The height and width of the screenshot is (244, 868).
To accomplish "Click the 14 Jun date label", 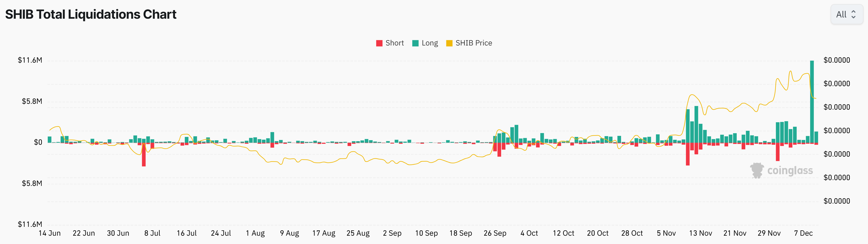I will coord(49,233).
